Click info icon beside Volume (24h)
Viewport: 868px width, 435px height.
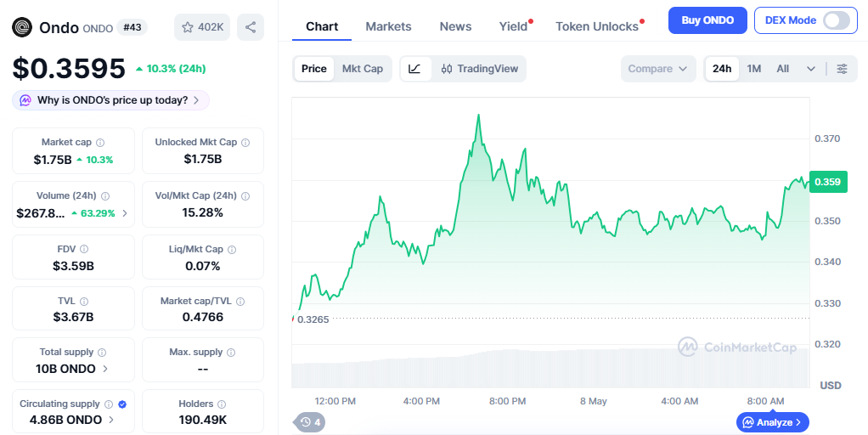pos(105,196)
